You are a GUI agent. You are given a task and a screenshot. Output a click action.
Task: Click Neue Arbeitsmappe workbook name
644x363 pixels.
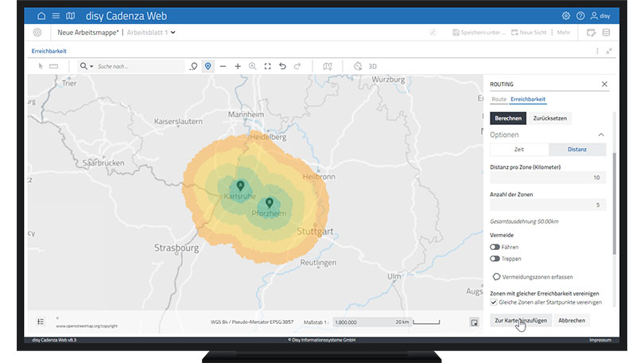(88, 33)
